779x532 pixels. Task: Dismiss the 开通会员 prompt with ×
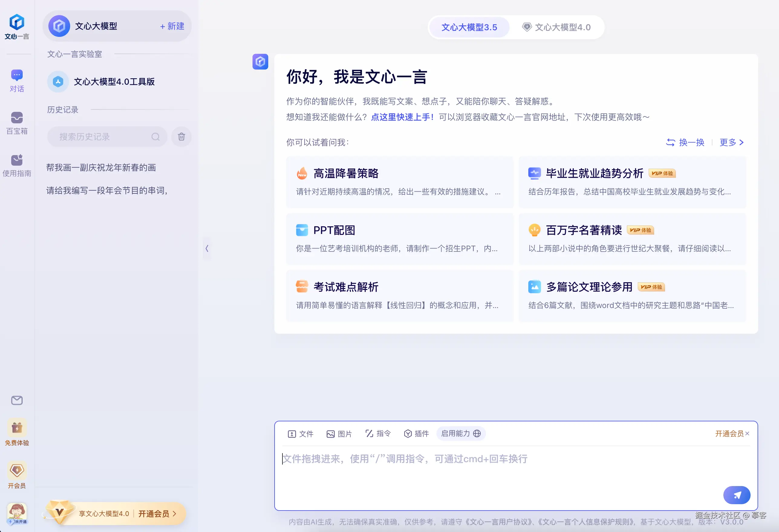click(747, 433)
